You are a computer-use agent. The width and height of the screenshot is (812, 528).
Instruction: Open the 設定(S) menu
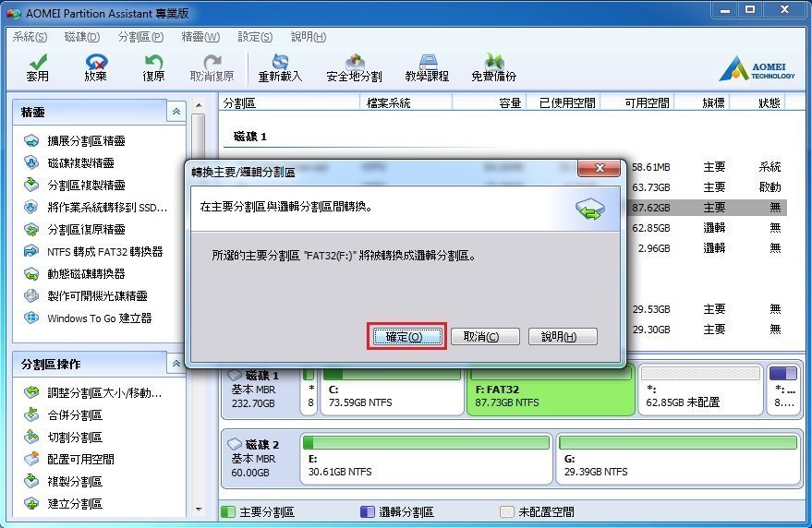(x=255, y=37)
